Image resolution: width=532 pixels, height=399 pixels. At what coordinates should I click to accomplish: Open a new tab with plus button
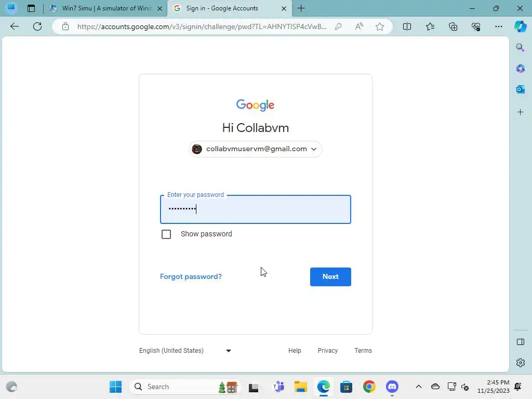point(301,8)
